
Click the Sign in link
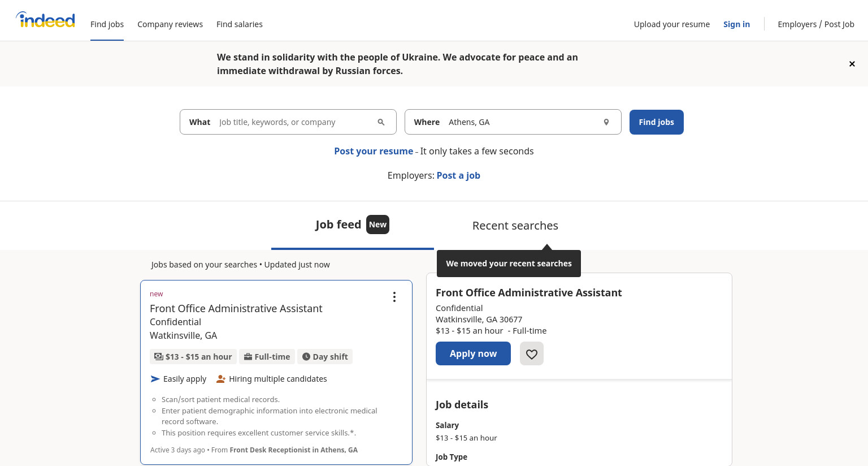[736, 24]
